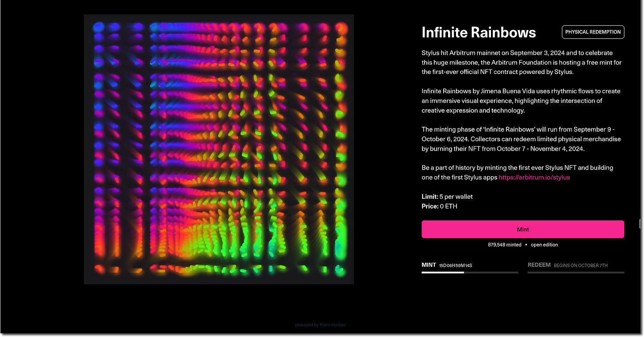Viewport: 644px width, 337px height.
Task: Click the 'BEGINS ON OCTOBER 7TH' label
Action: point(581,265)
